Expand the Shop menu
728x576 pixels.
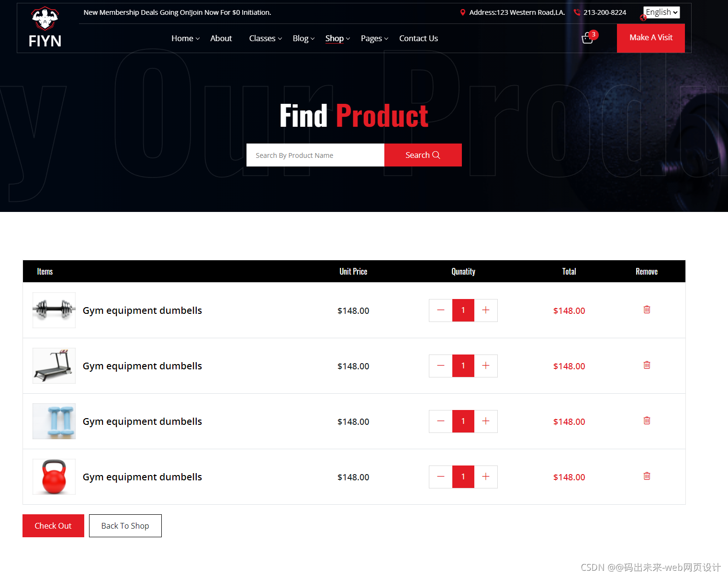[337, 38]
